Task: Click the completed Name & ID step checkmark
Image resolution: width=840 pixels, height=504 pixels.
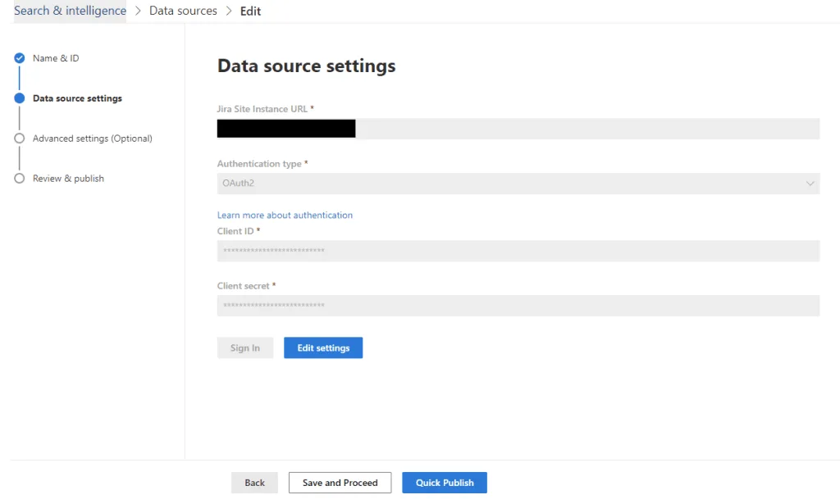Action: tap(20, 58)
